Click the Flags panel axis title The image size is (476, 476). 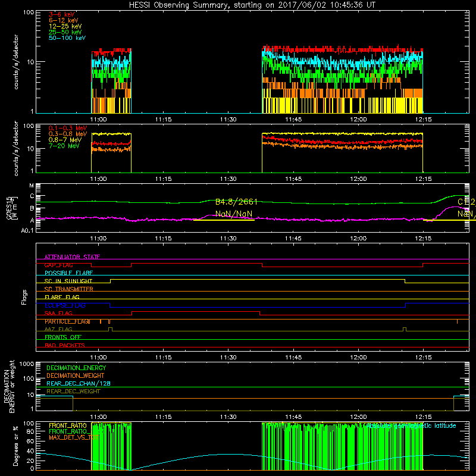[x=24, y=297]
